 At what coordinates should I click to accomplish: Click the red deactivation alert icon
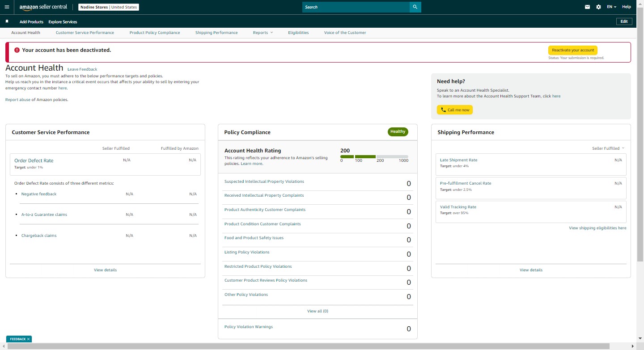pos(17,50)
